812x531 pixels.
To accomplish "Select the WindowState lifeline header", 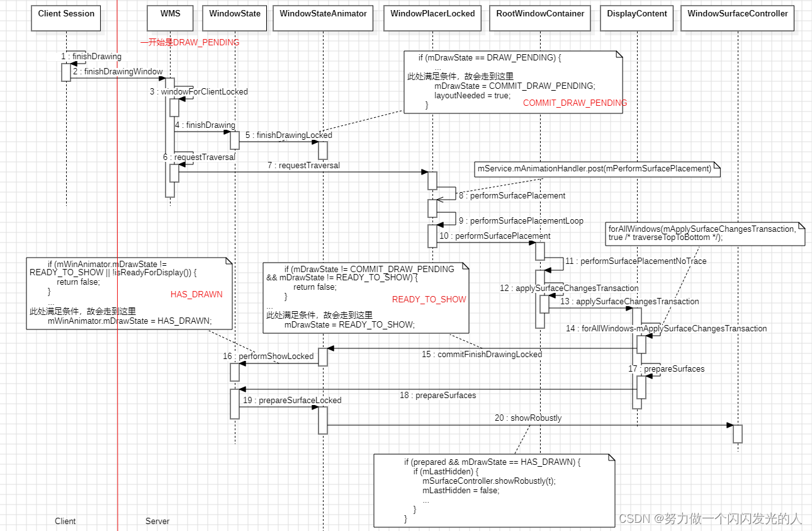I will pyautogui.click(x=234, y=18).
